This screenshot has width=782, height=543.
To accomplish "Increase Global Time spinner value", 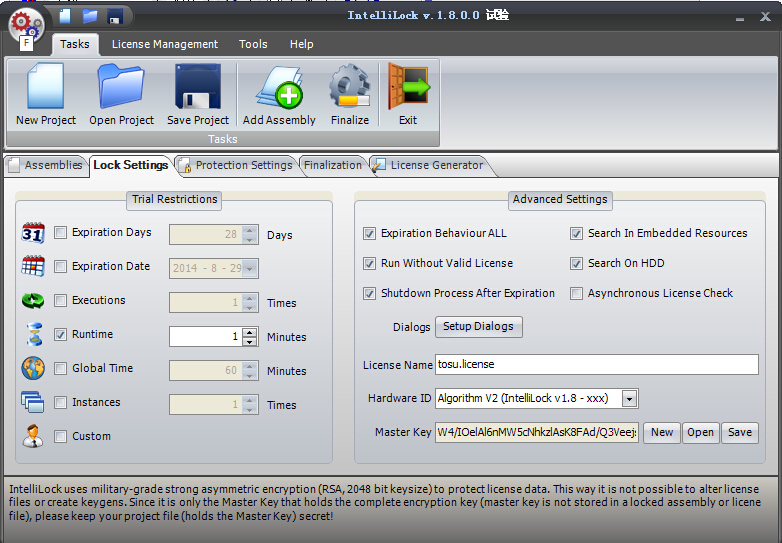I will 250,366.
